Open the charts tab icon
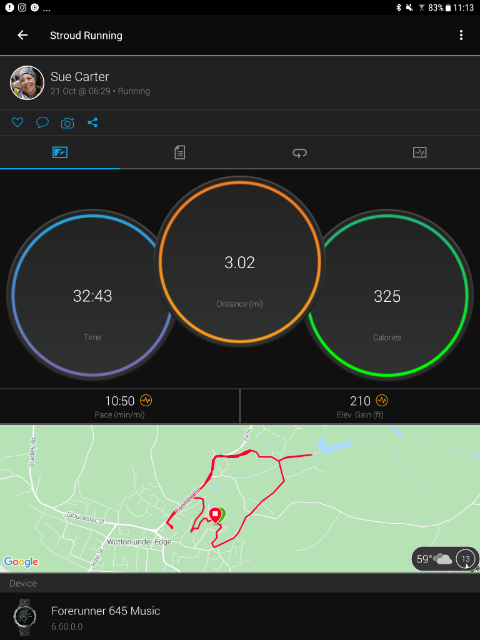480x640 pixels. tap(420, 153)
